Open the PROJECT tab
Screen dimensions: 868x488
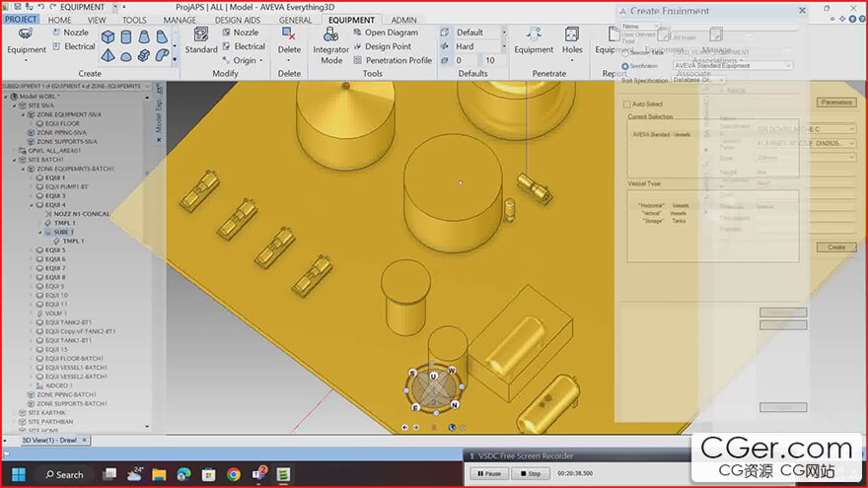pos(21,20)
